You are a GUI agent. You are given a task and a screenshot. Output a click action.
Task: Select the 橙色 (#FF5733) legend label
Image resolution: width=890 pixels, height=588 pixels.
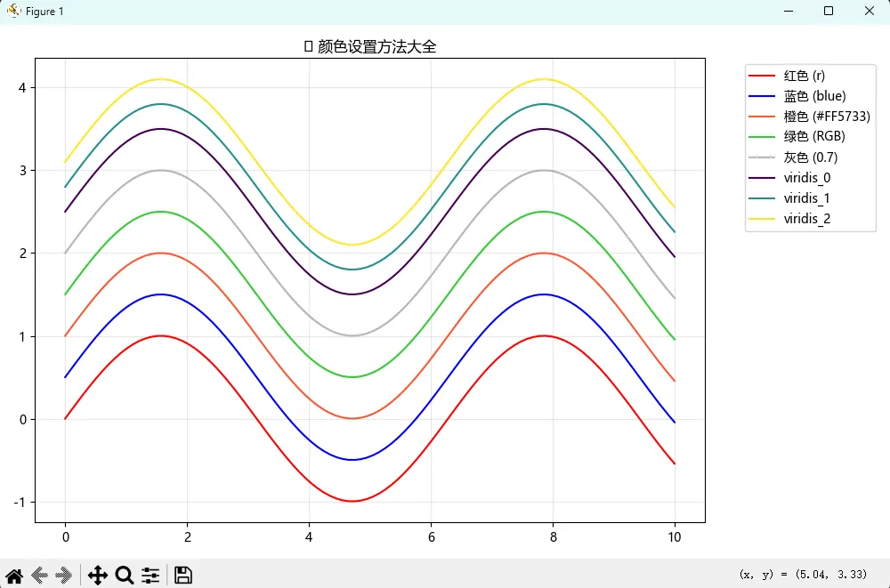point(826,117)
